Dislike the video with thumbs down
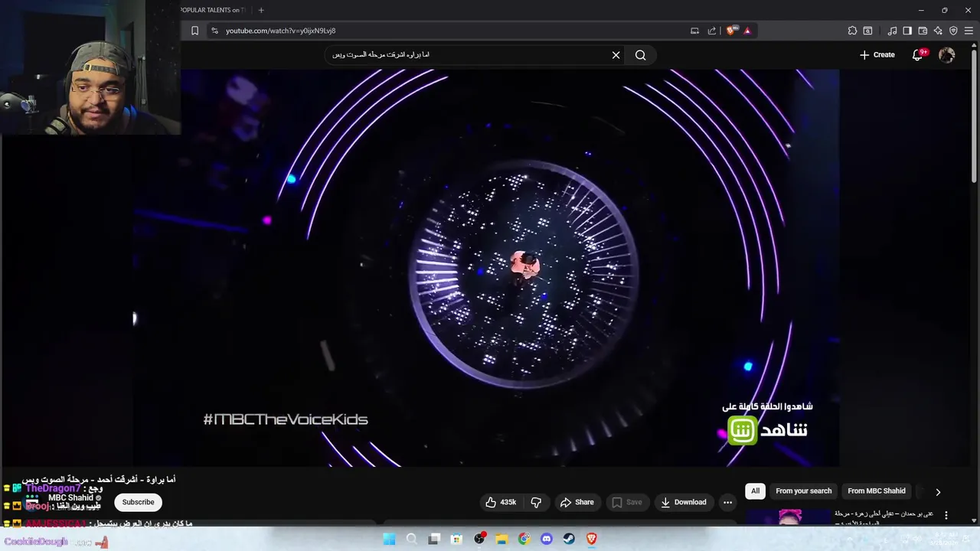 coord(536,502)
